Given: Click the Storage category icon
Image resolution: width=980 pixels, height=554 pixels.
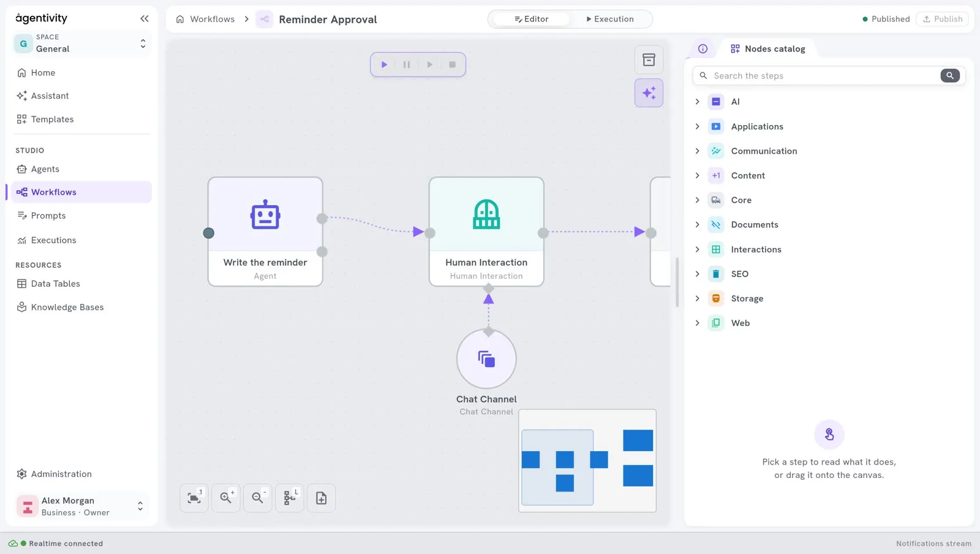Looking at the screenshot, I should click(x=716, y=298).
